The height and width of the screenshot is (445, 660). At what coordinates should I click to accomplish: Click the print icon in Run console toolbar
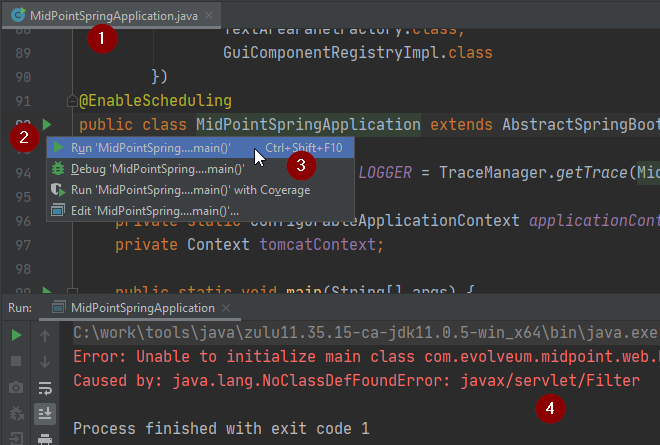pos(45,438)
